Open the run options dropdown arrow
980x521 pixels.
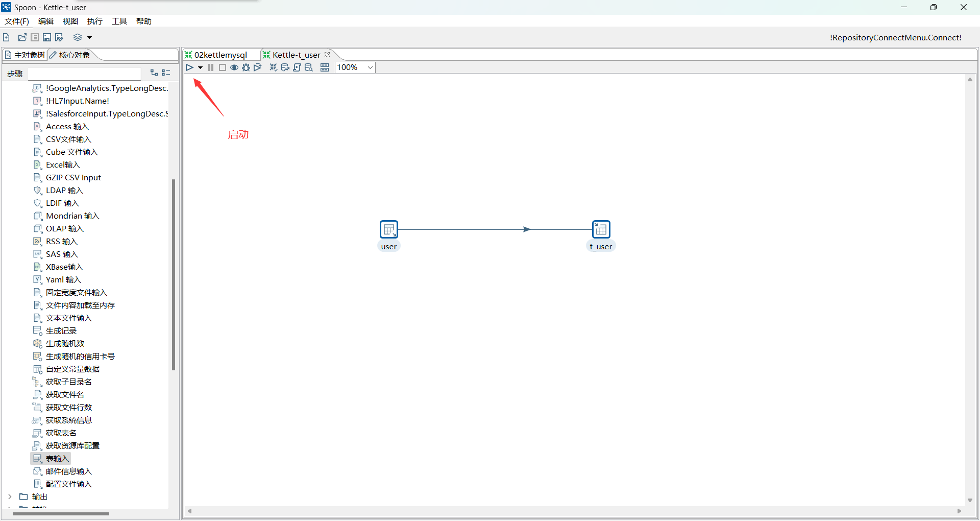pyautogui.click(x=200, y=67)
